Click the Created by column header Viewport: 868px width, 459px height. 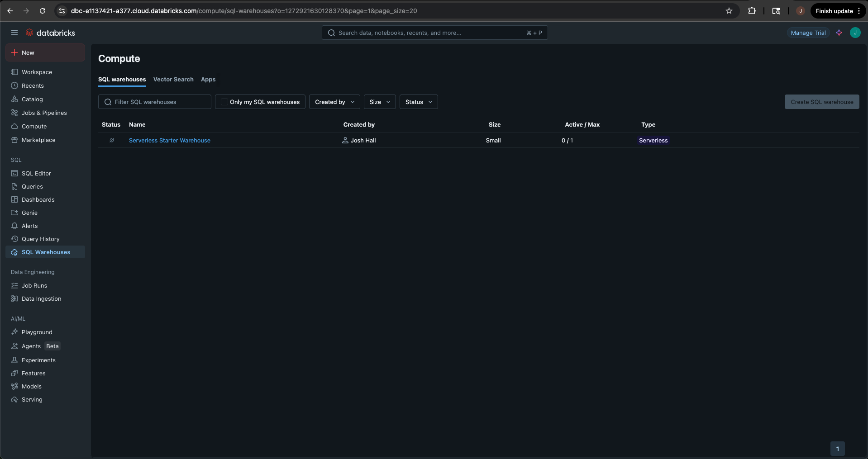(359, 124)
